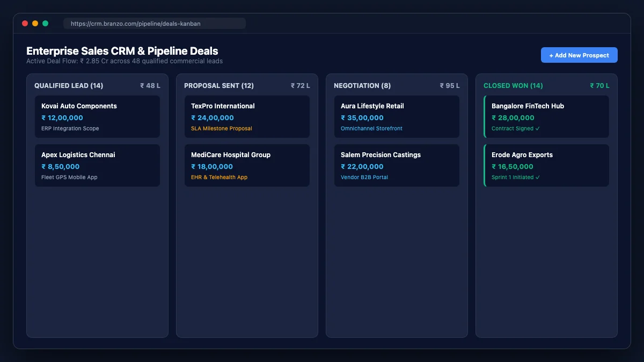Click the Closed Won (14) column header

tap(513, 86)
